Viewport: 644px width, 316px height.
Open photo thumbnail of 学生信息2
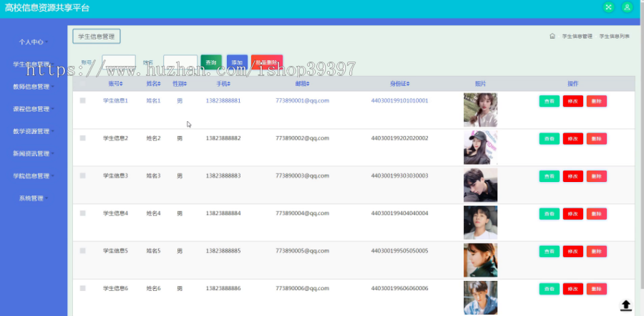481,148
